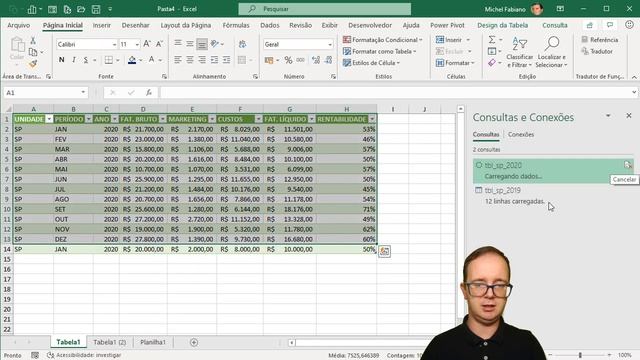Viewport: 640px width, 360px height.
Task: Open the Consultas e Conexões pane options arrow
Action: [608, 116]
